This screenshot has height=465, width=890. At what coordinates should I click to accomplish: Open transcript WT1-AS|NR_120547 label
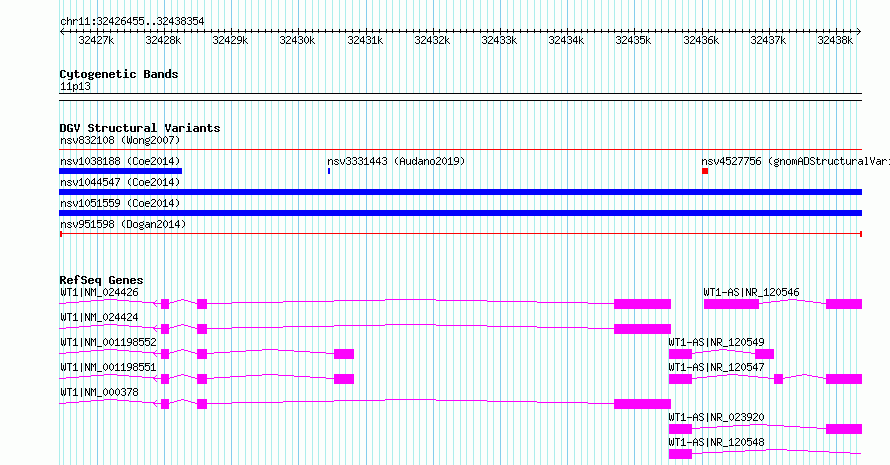716,367
